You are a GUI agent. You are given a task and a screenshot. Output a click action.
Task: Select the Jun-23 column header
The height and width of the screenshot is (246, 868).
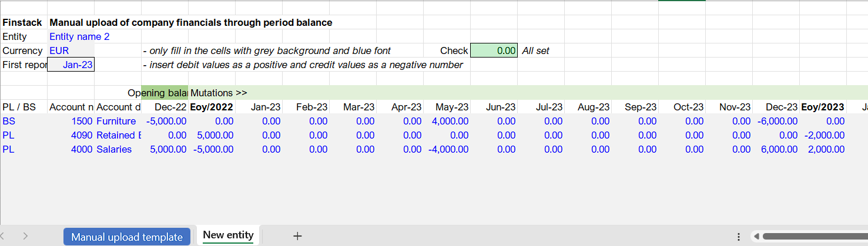(494, 107)
